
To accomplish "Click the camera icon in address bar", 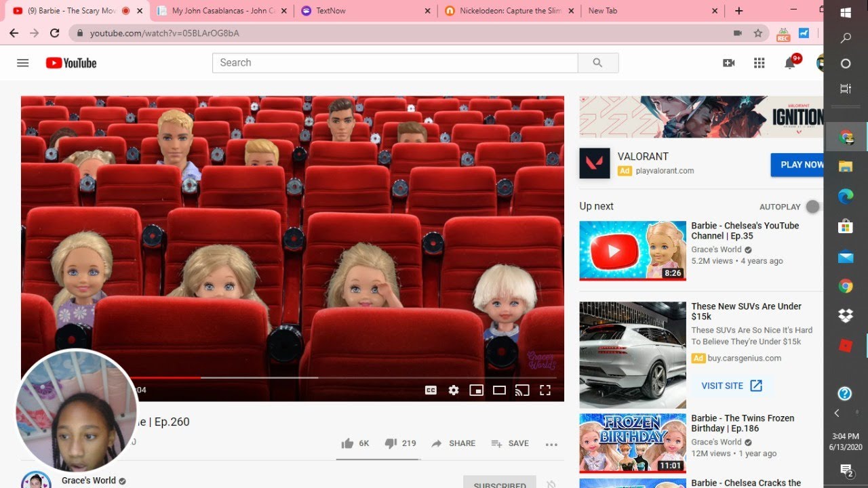I will tap(738, 33).
